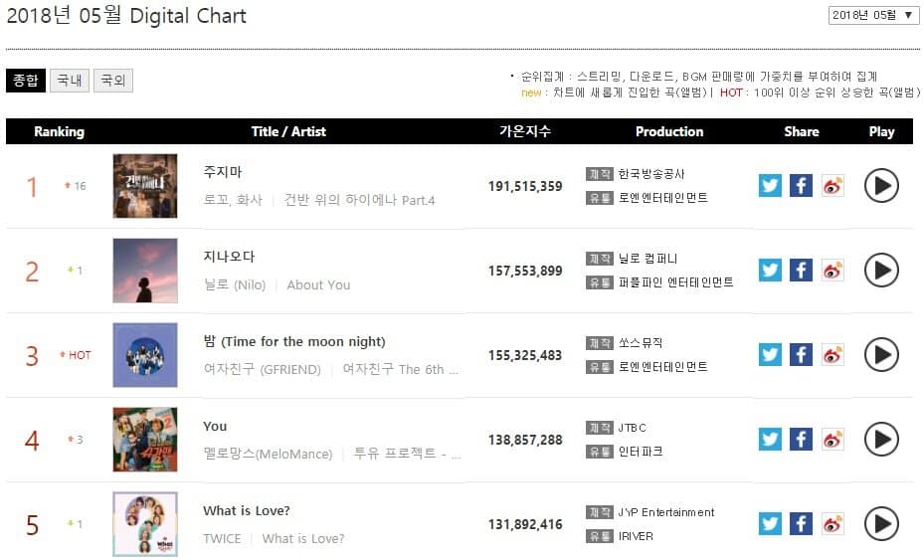Play GFRIEND's Time for the moon night
The height and width of the screenshot is (560, 924).
tap(881, 355)
